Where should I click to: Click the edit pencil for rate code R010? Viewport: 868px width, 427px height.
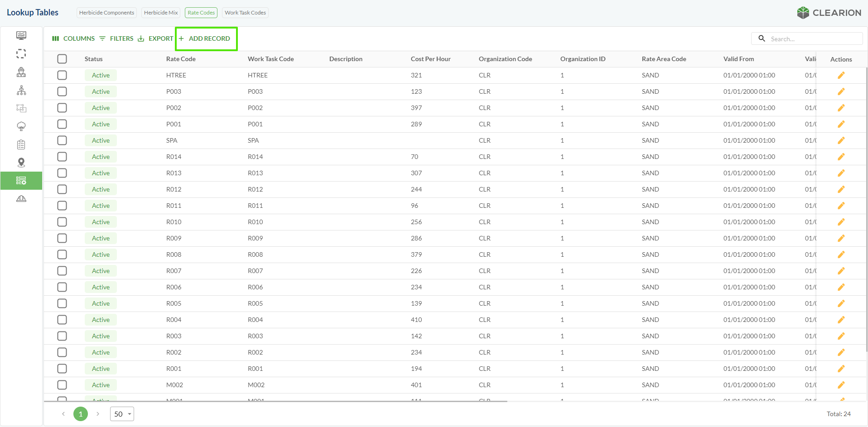tap(841, 222)
